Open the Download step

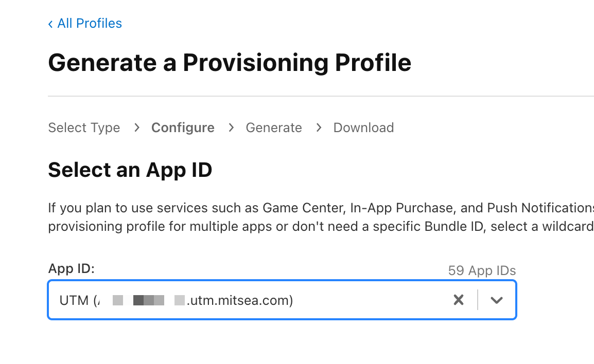pyautogui.click(x=363, y=128)
